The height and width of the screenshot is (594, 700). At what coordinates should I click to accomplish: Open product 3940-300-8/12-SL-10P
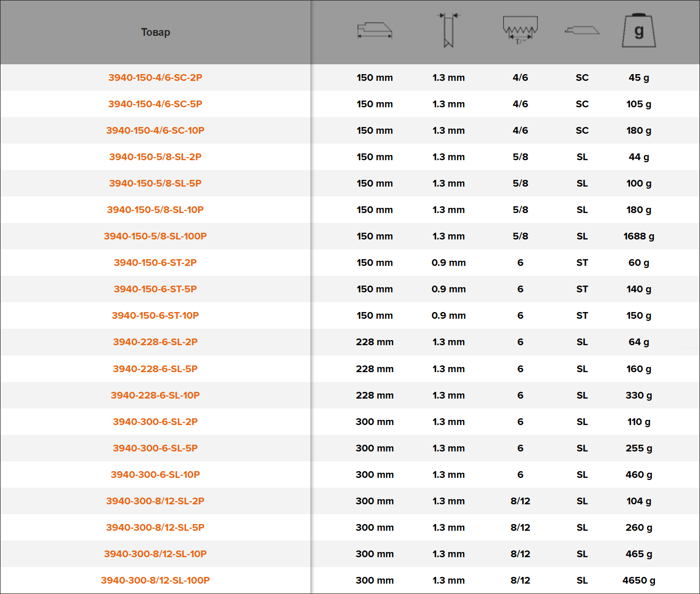(x=155, y=554)
